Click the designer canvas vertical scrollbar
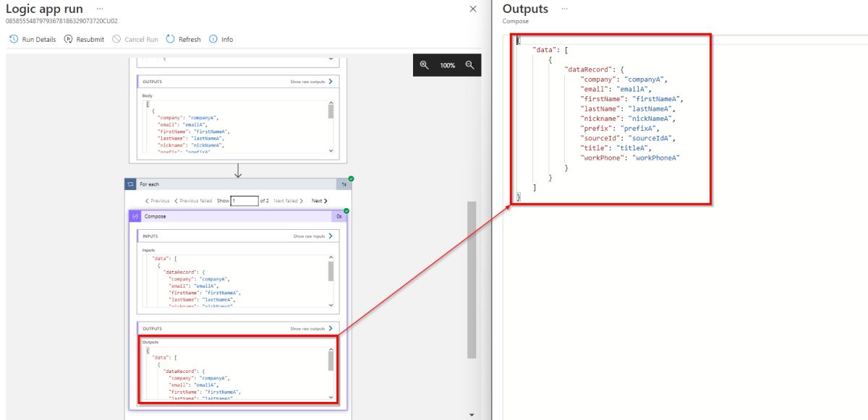This screenshot has height=420, width=868. (x=472, y=279)
